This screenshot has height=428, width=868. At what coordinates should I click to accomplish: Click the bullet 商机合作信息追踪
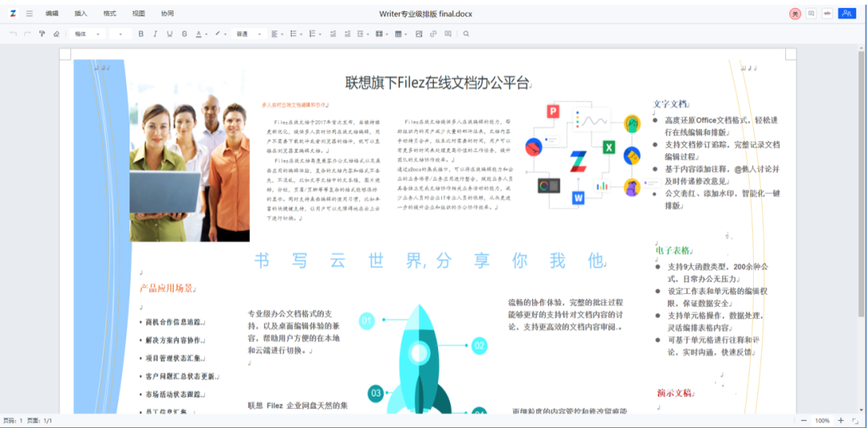click(174, 322)
